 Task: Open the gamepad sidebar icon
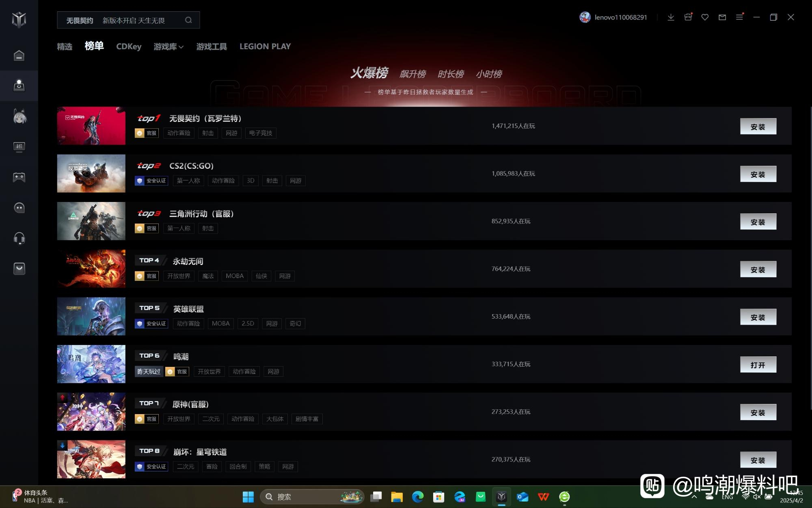click(x=19, y=177)
